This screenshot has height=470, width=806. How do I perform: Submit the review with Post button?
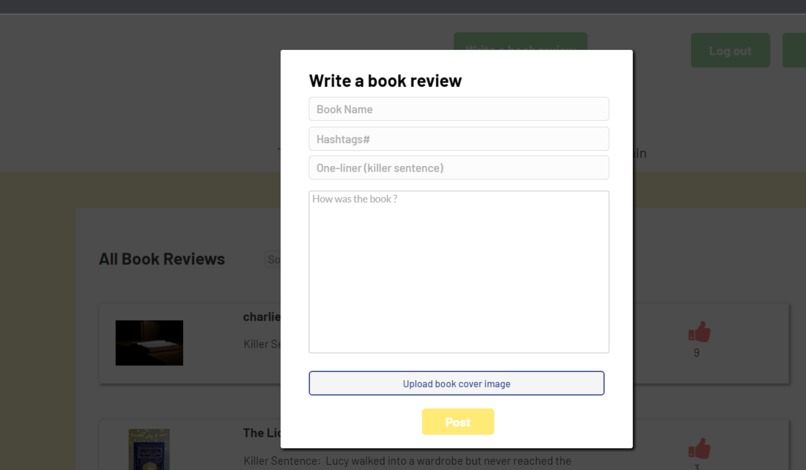point(458,422)
